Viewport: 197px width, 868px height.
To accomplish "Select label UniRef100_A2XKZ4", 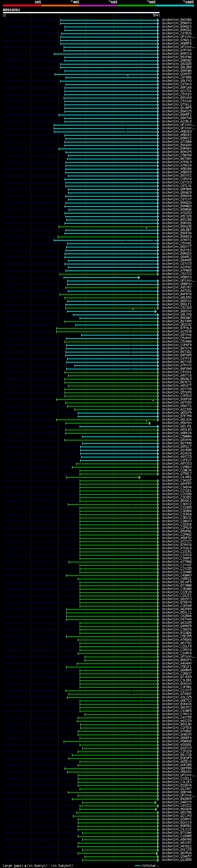I will pyautogui.click(x=177, y=453).
